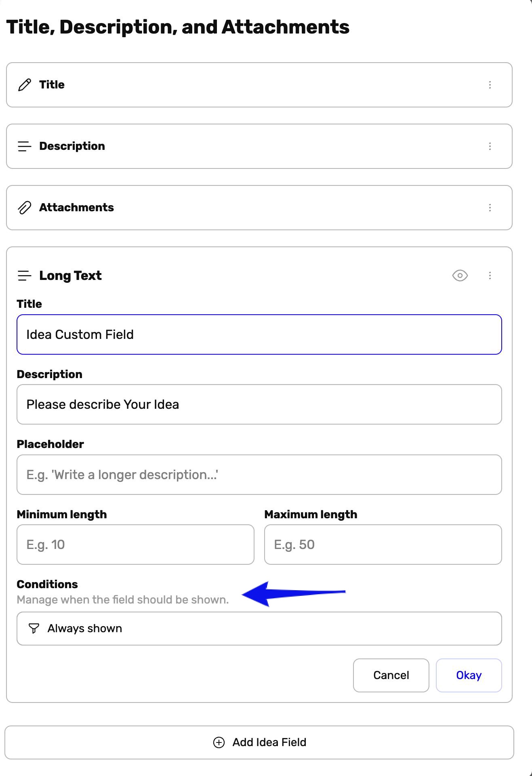The width and height of the screenshot is (532, 776).
Task: Focus the Idea Custom Field title input
Action: click(259, 334)
